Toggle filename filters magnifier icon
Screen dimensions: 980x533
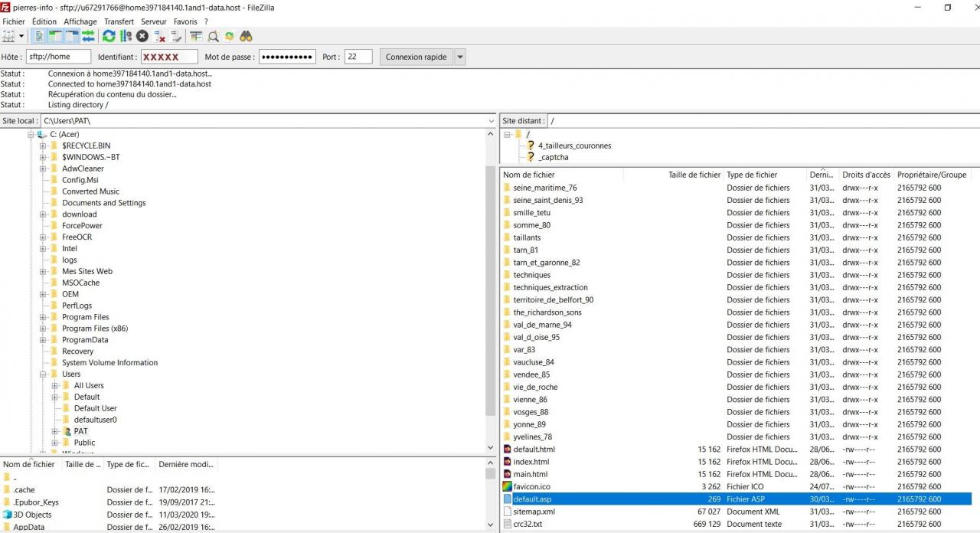pyautogui.click(x=213, y=36)
